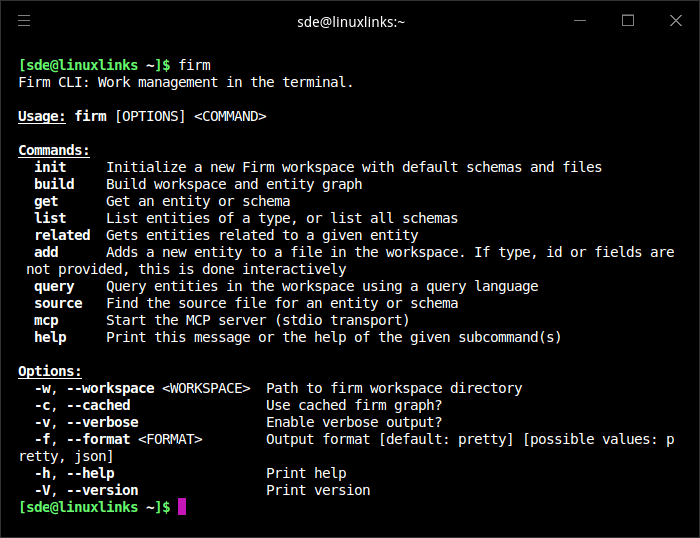This screenshot has height=538, width=700.
Task: Close the sde@linuxlinks terminal window
Action: [x=675, y=20]
